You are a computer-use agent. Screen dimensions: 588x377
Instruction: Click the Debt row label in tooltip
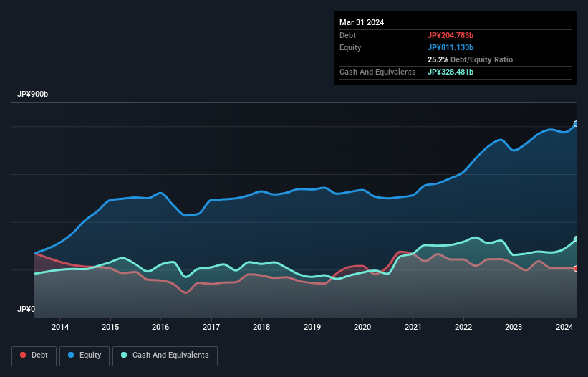347,35
